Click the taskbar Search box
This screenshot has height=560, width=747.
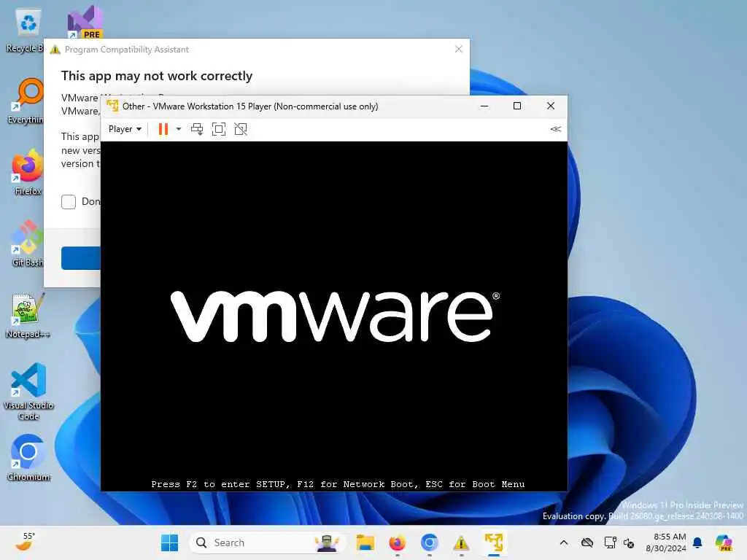click(267, 542)
